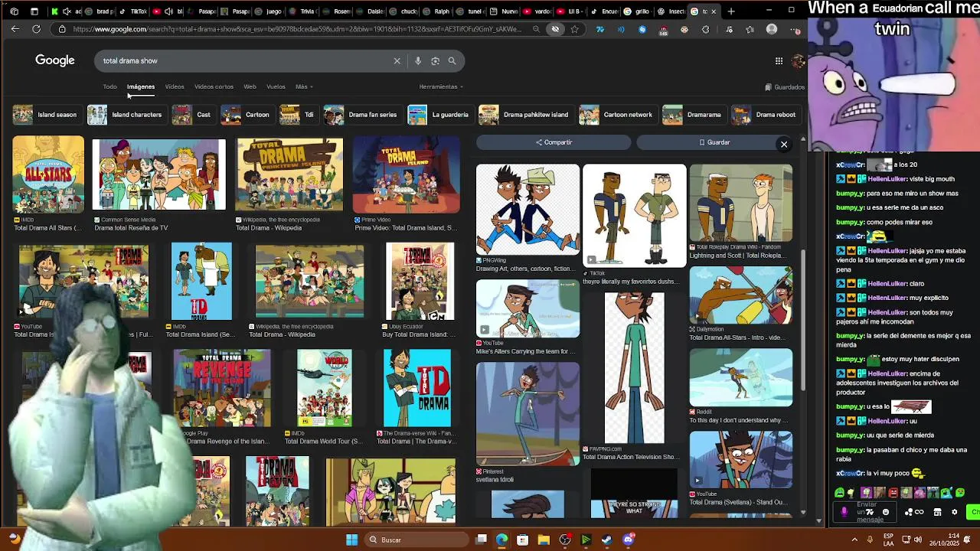Image resolution: width=980 pixels, height=551 pixels.
Task: Open OBS Studio from taskbar
Action: [564, 540]
